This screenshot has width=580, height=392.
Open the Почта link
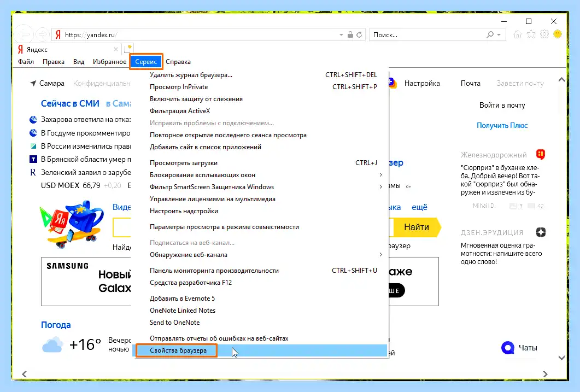[471, 83]
